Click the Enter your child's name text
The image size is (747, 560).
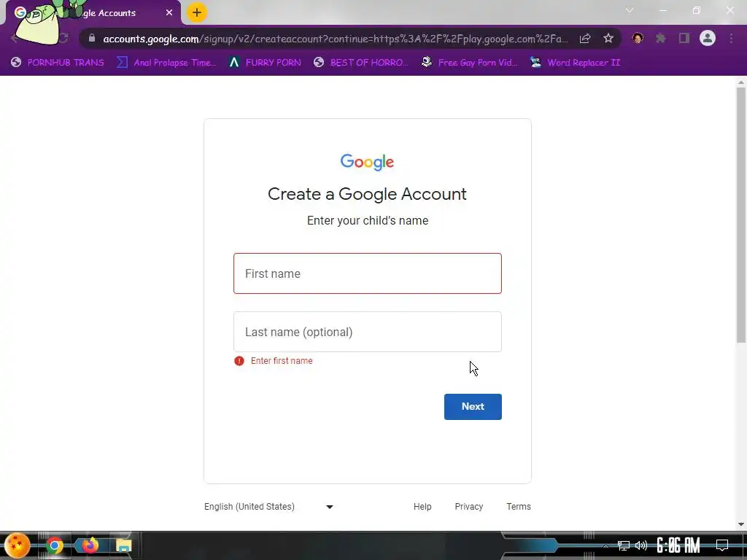coord(368,220)
